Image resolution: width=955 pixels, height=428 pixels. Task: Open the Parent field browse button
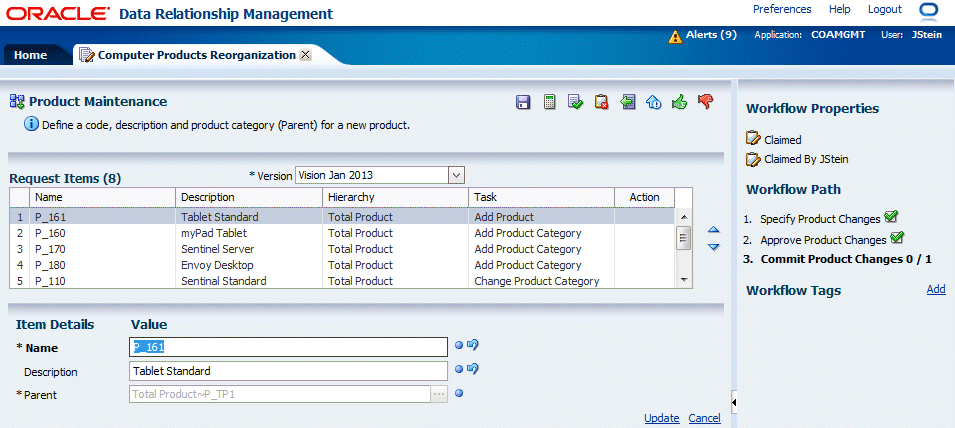pos(438,394)
